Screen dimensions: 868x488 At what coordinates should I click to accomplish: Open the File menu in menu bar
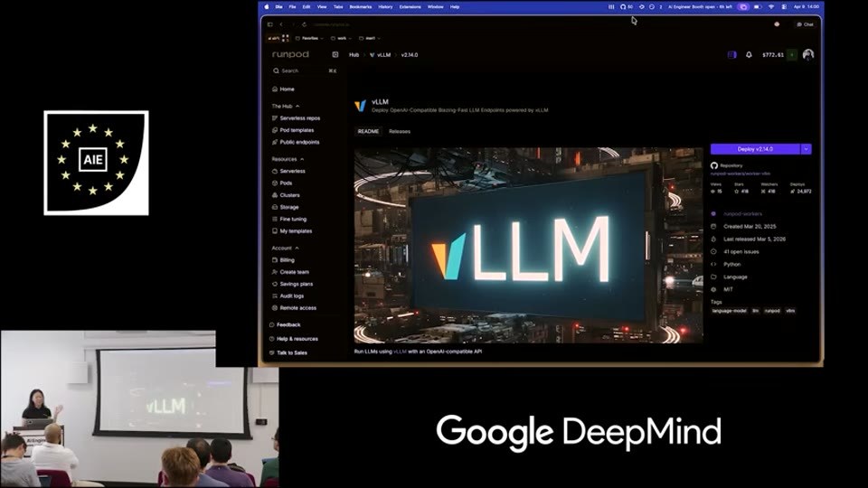point(292,6)
